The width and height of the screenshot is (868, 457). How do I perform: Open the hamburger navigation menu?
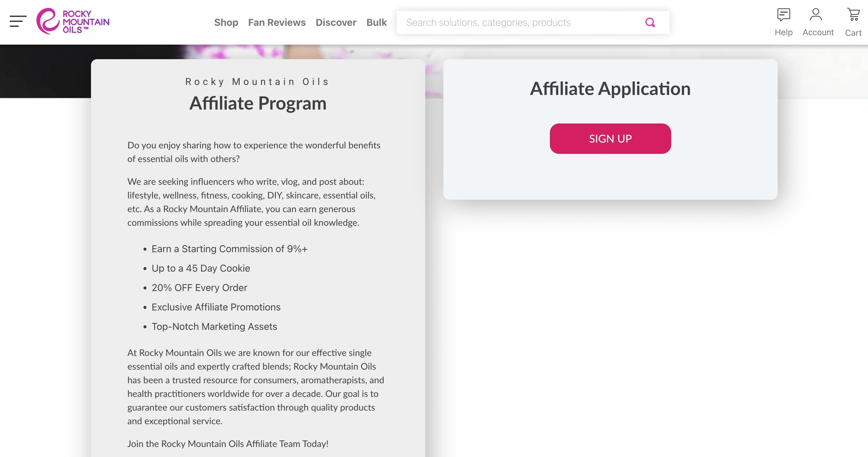coord(18,21)
